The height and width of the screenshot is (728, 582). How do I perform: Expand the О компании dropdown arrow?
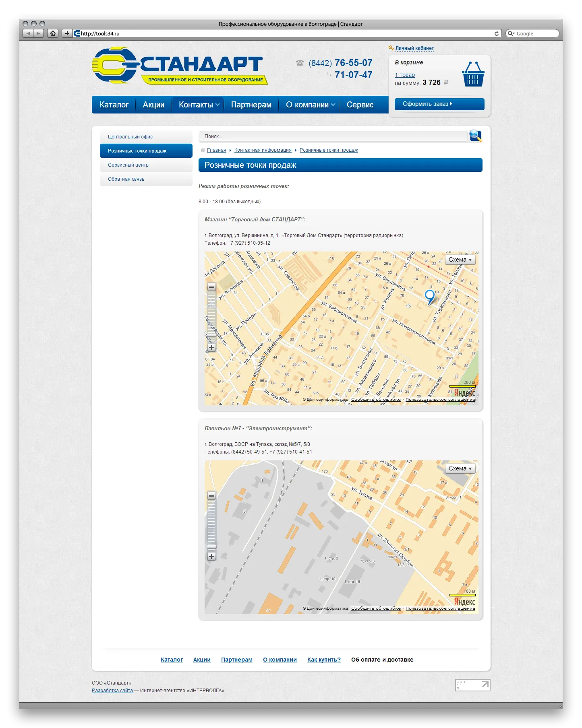[x=333, y=105]
